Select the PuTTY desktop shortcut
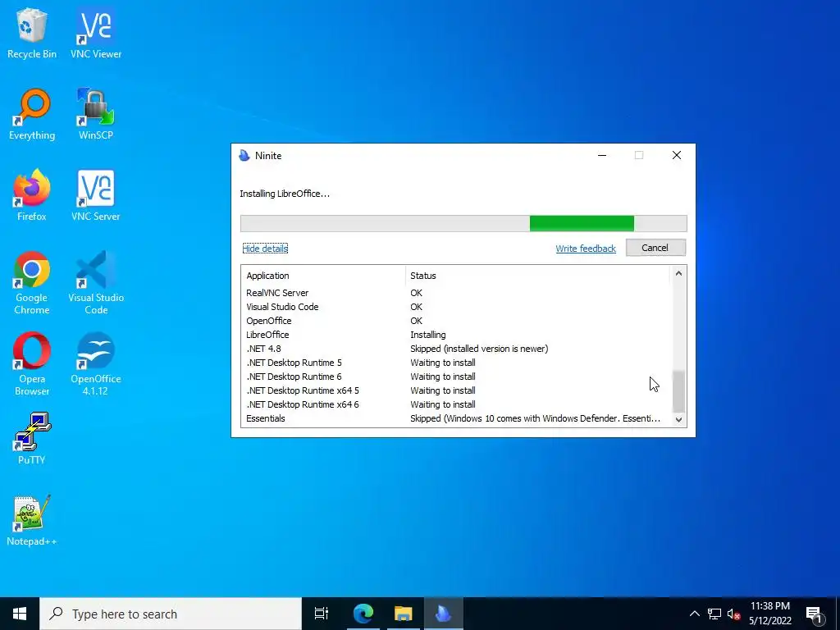840x630 pixels. tap(32, 439)
